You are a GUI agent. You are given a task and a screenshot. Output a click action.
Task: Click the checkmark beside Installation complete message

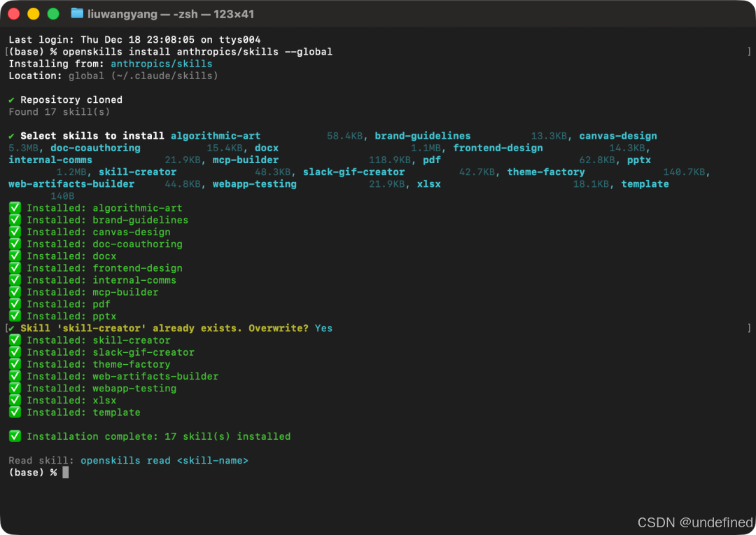tap(15, 436)
